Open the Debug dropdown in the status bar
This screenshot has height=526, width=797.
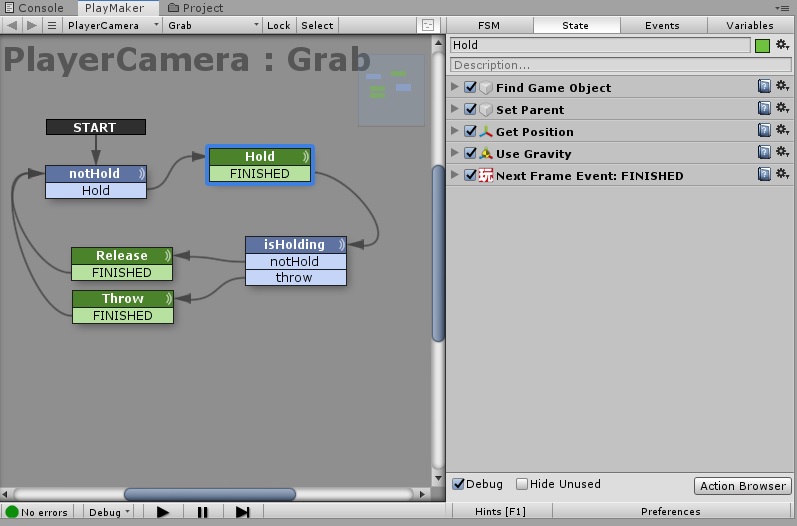[109, 512]
